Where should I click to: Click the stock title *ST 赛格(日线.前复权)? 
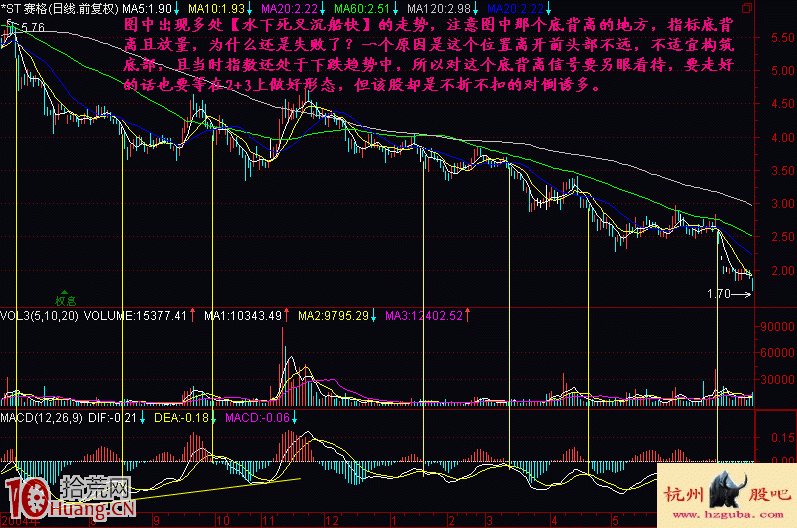59,9
